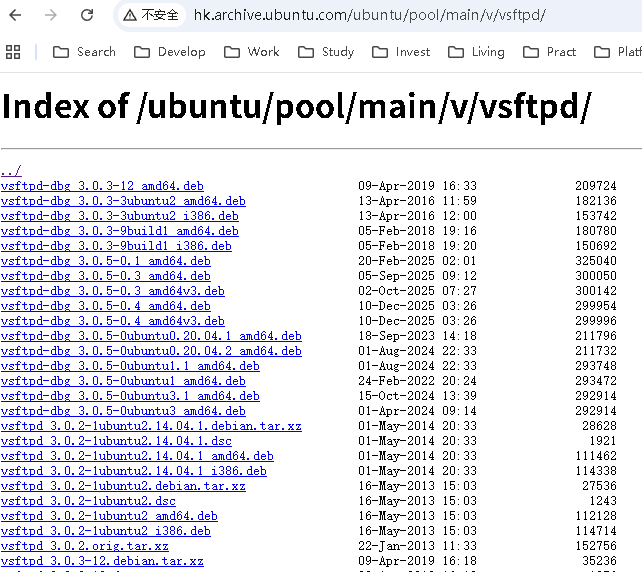This screenshot has height=572, width=642.
Task: Open the apps grid icon in bookmarks bar
Action: tap(13, 52)
